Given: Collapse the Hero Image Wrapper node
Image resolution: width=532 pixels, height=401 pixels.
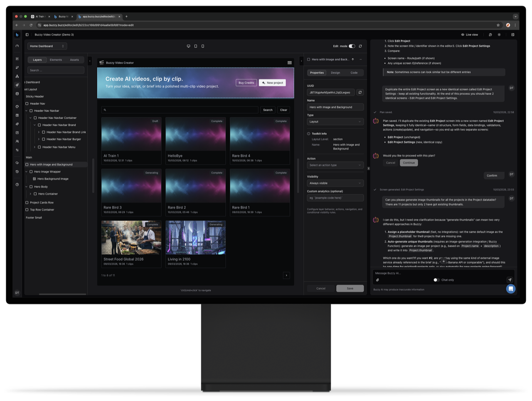Looking at the screenshot, I should coord(26,172).
